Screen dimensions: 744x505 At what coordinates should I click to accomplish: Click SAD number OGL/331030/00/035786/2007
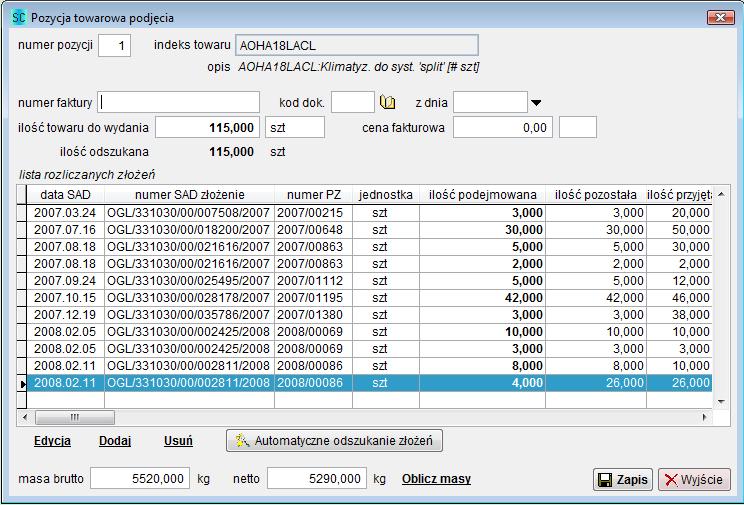click(x=188, y=315)
